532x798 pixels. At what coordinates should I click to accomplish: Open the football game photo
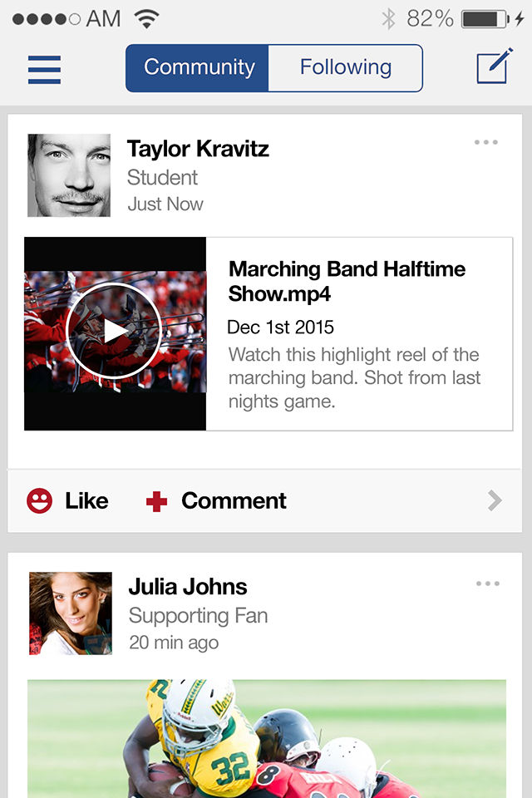click(266, 738)
